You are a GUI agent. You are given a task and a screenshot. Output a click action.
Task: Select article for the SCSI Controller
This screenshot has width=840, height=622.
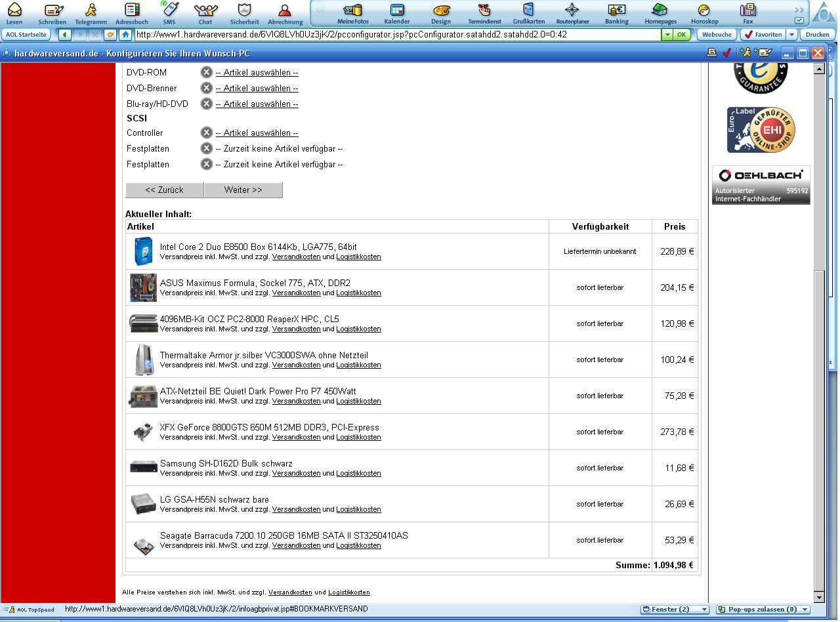pyautogui.click(x=257, y=133)
